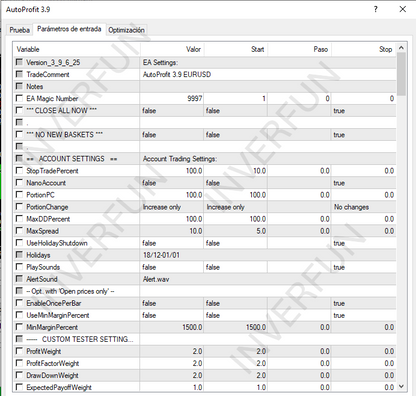416x396 pixels.
Task: Open the NO NEW BASKETS Valor false dropdown
Action: pos(172,134)
